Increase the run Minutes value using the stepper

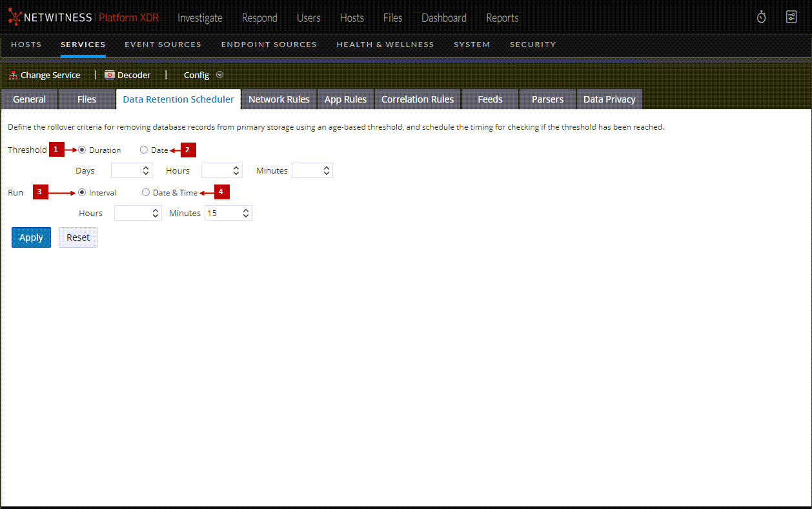[x=245, y=210]
